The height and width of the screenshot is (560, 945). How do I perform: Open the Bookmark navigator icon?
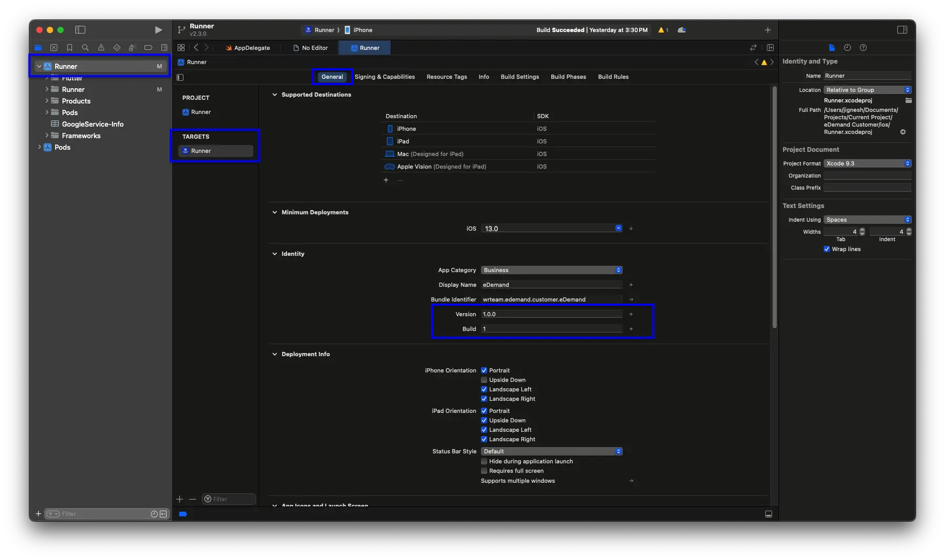click(x=69, y=48)
